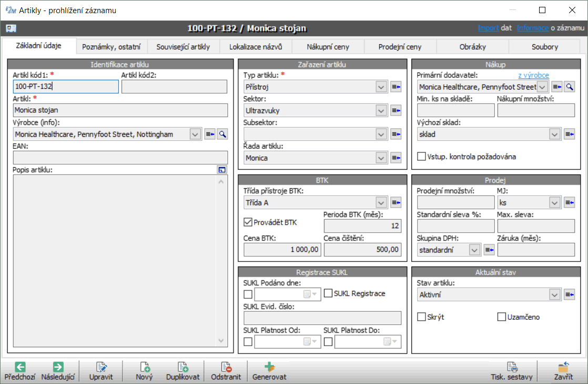Enable the SUKL Platnost Do checkbox
This screenshot has height=384, width=588.
(328, 341)
